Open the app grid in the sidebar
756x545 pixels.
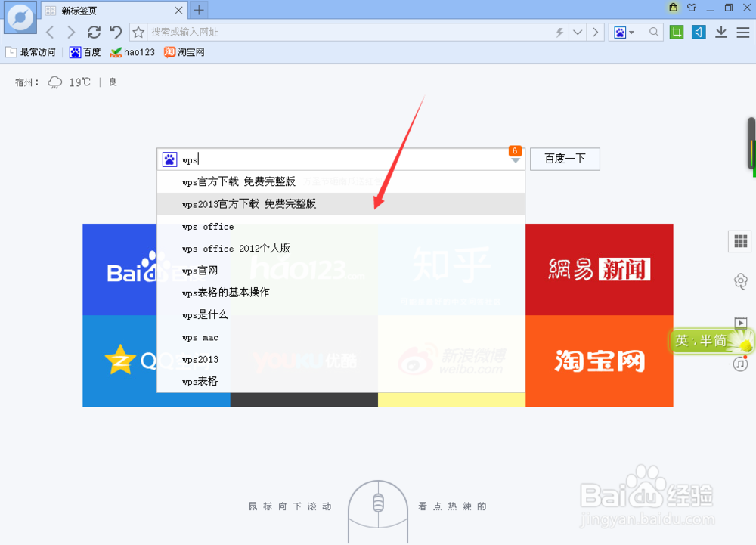739,241
